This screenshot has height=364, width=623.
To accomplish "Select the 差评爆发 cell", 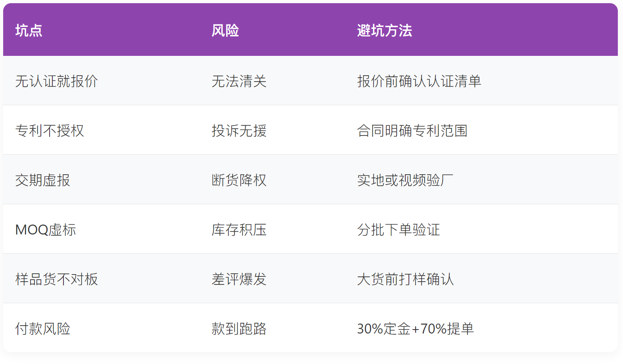I will 239,279.
